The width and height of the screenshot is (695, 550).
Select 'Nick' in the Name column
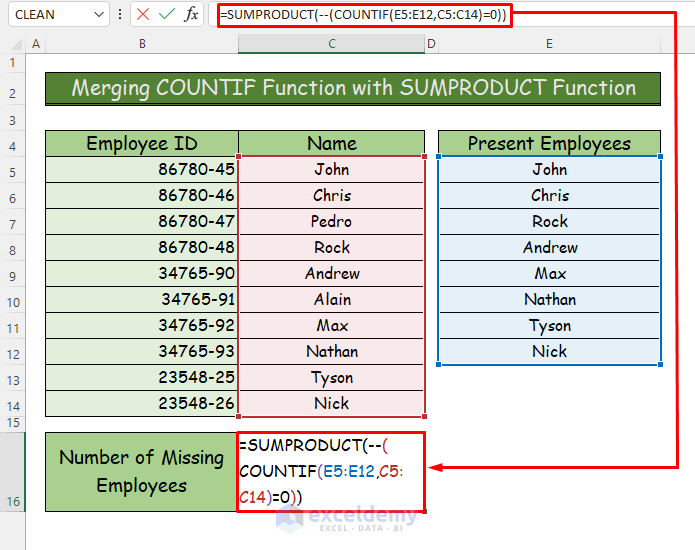point(332,403)
